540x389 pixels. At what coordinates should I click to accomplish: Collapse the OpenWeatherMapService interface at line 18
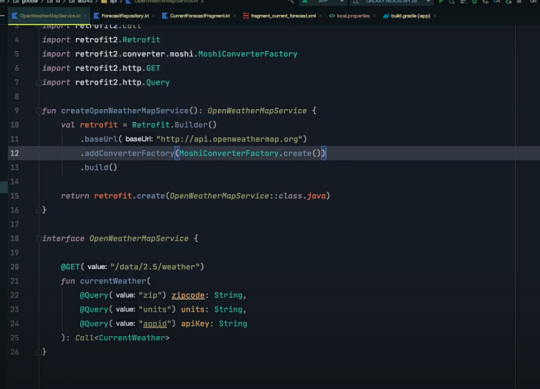(x=39, y=239)
